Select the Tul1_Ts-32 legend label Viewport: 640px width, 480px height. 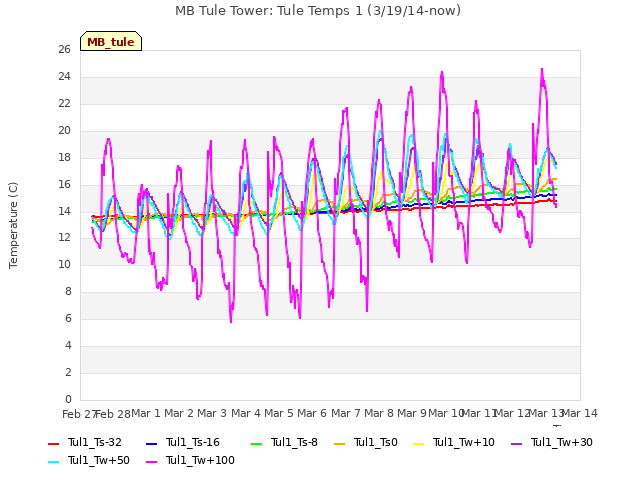tap(95, 442)
